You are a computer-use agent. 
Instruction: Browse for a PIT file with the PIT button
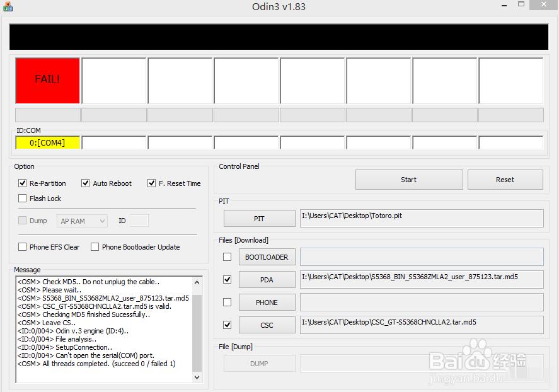tap(259, 219)
